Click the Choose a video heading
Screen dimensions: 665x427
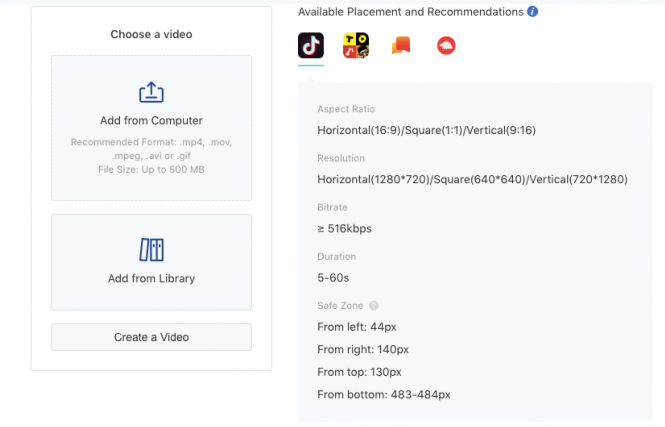[151, 34]
